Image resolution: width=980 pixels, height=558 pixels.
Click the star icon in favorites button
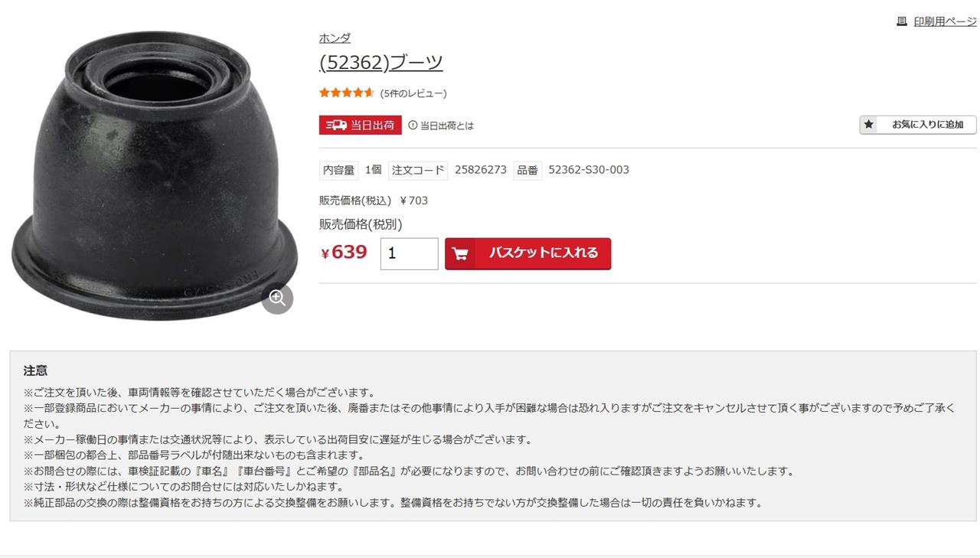point(869,124)
